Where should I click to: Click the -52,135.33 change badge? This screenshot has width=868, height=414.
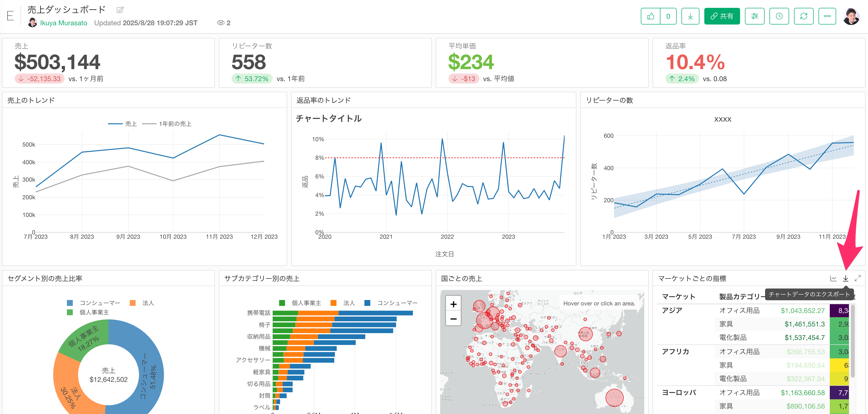39,78
